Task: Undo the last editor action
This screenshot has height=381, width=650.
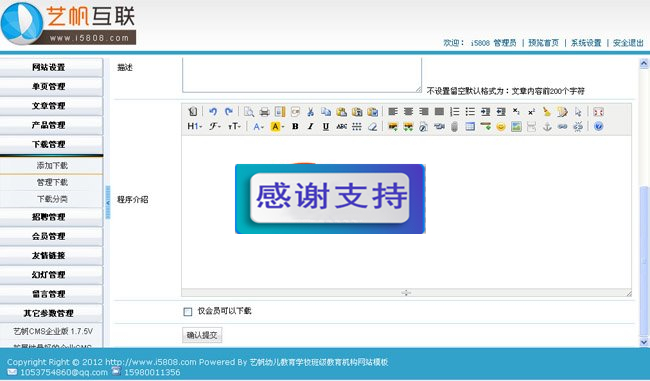Action: tap(213, 112)
